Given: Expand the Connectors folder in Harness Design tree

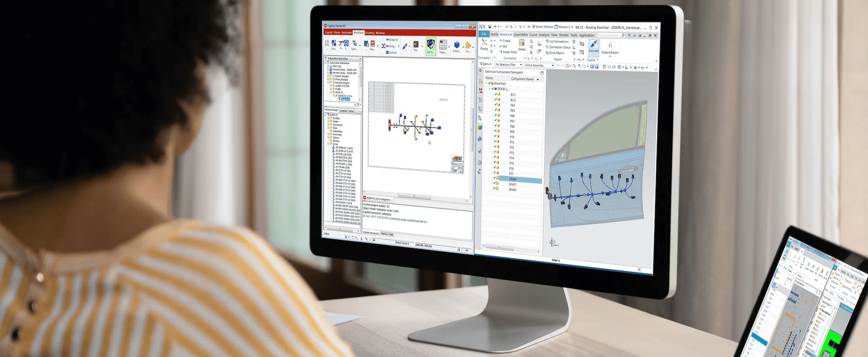Looking at the screenshot, I should [328, 125].
